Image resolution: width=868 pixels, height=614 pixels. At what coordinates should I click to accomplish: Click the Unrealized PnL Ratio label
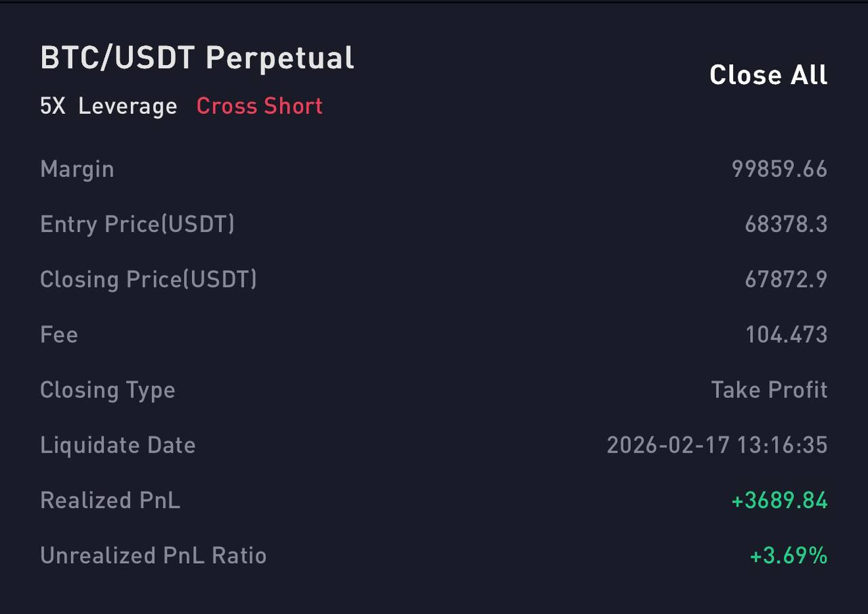(153, 556)
